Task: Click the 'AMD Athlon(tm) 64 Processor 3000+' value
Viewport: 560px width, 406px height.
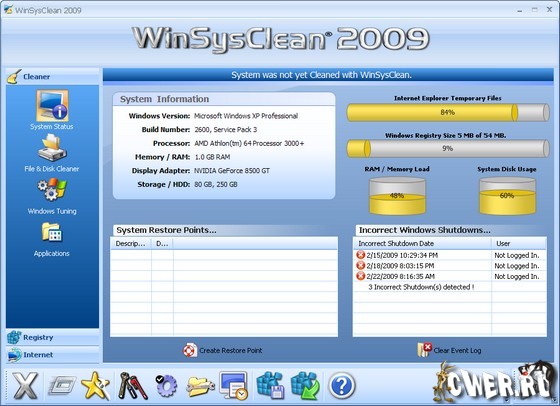Action: 249,144
